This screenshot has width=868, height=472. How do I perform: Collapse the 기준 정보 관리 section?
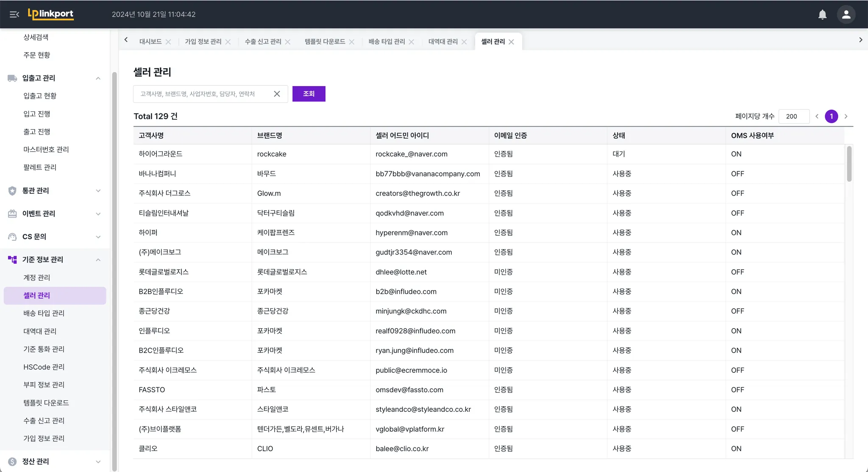click(x=98, y=260)
